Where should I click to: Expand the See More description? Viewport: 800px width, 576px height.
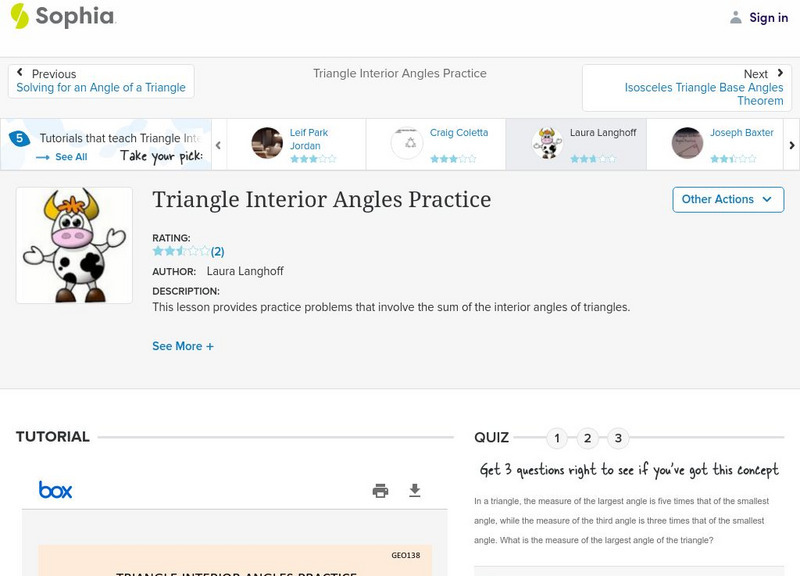point(183,346)
